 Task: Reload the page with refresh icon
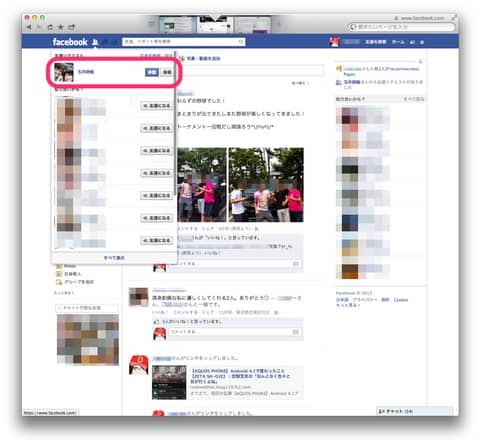(50, 27)
